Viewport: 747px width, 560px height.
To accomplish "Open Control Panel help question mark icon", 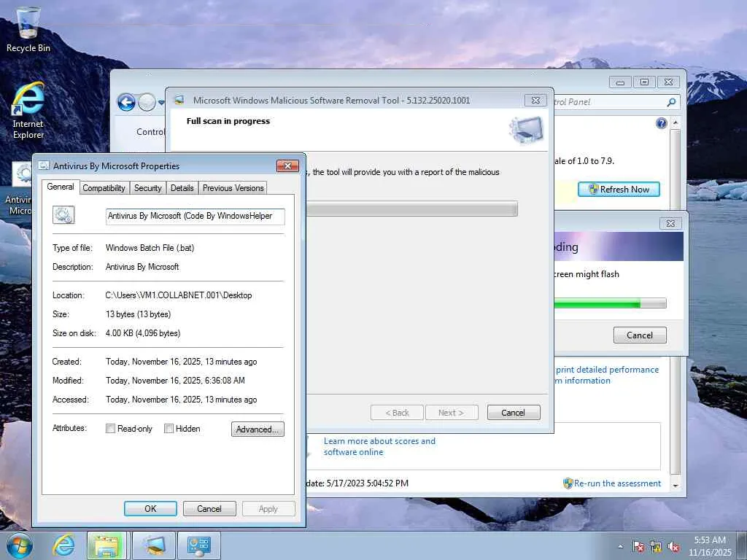I will coord(661,124).
